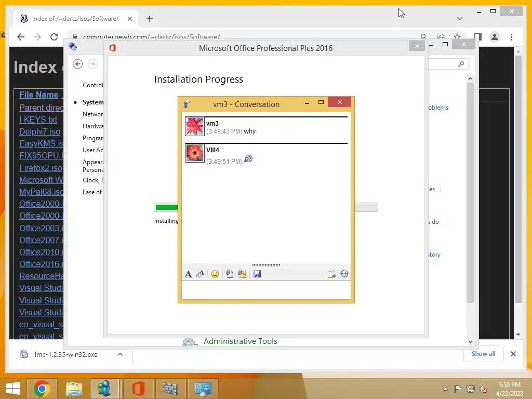Select System category in Control Panel sidebar
The width and height of the screenshot is (532, 399).
coord(92,102)
